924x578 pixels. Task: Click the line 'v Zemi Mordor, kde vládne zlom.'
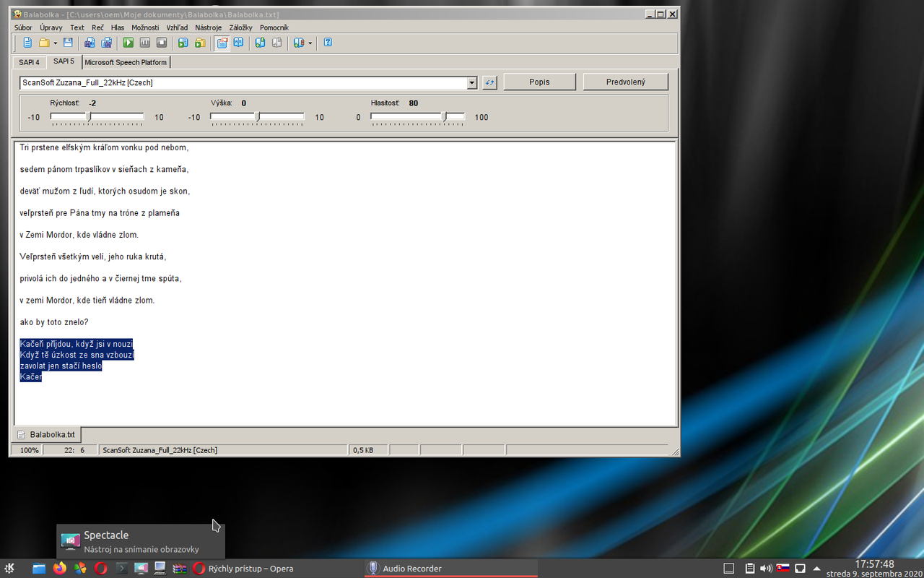79,235
